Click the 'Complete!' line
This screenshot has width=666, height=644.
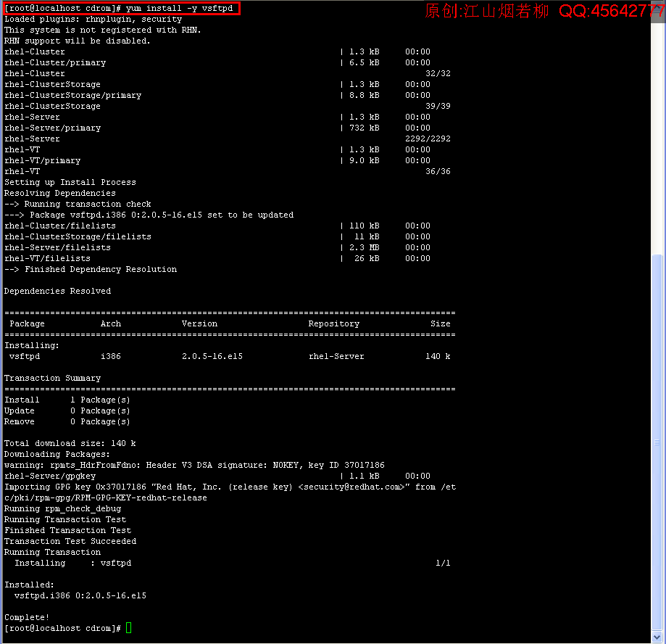coord(27,618)
